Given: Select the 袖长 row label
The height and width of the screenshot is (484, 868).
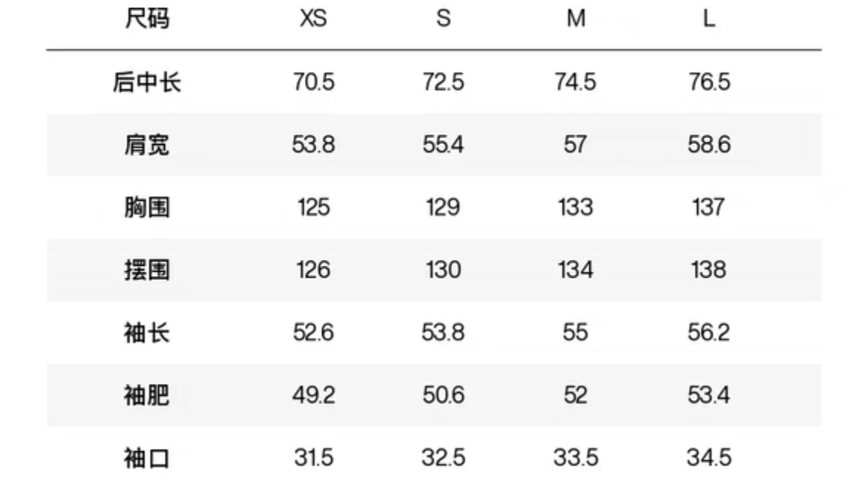Looking at the screenshot, I should (147, 332).
